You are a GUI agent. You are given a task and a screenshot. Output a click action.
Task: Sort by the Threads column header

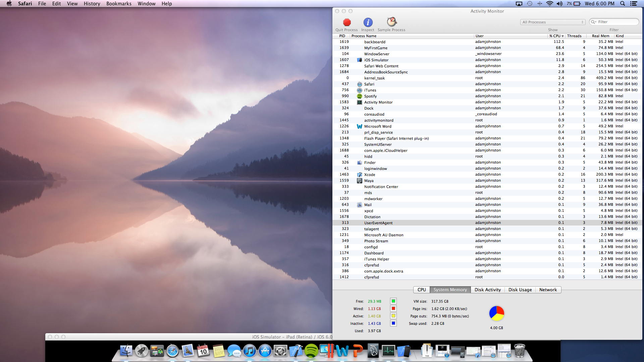576,36
